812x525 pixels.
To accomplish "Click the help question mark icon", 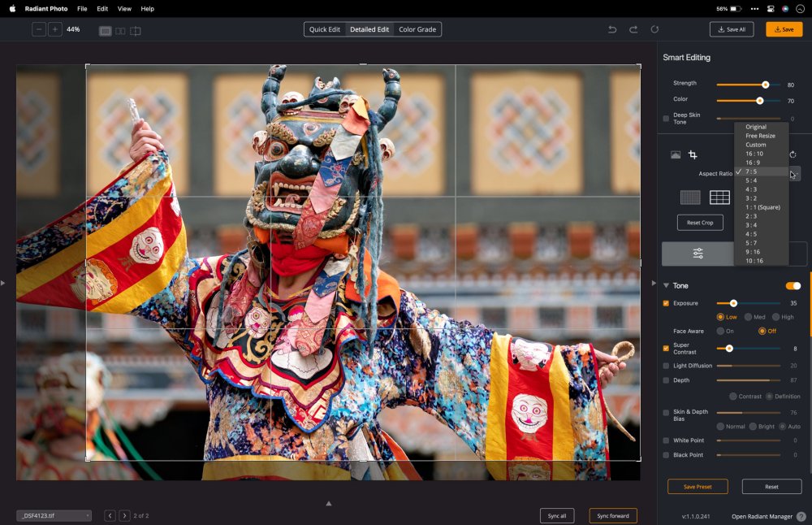I will (801, 516).
